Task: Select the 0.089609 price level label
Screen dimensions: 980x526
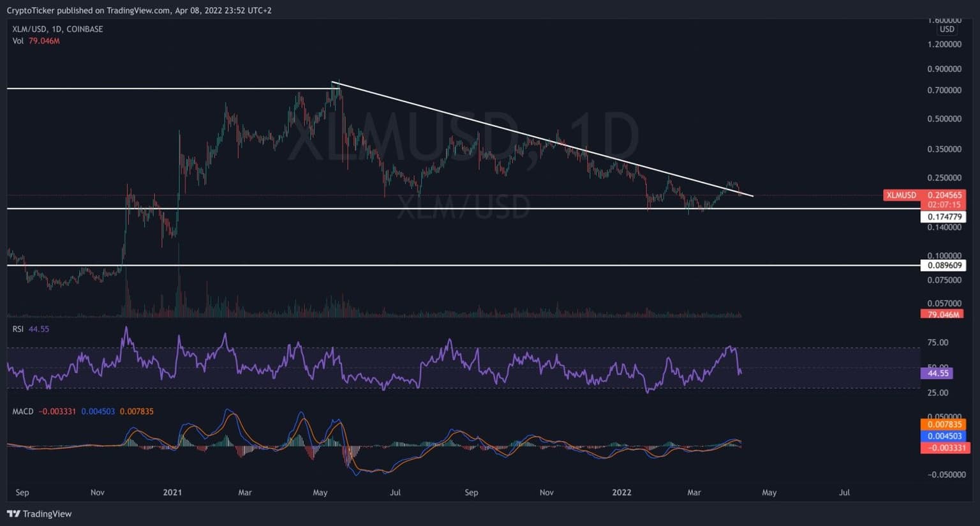Action: [943, 266]
